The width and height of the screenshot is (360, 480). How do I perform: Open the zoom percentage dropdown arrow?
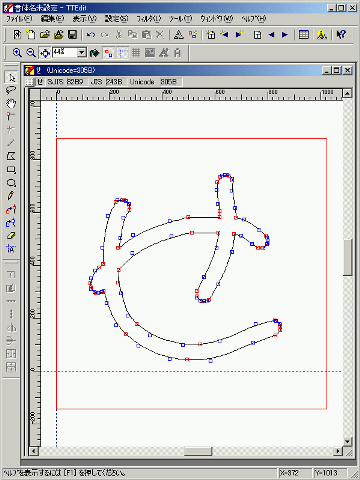(82, 53)
